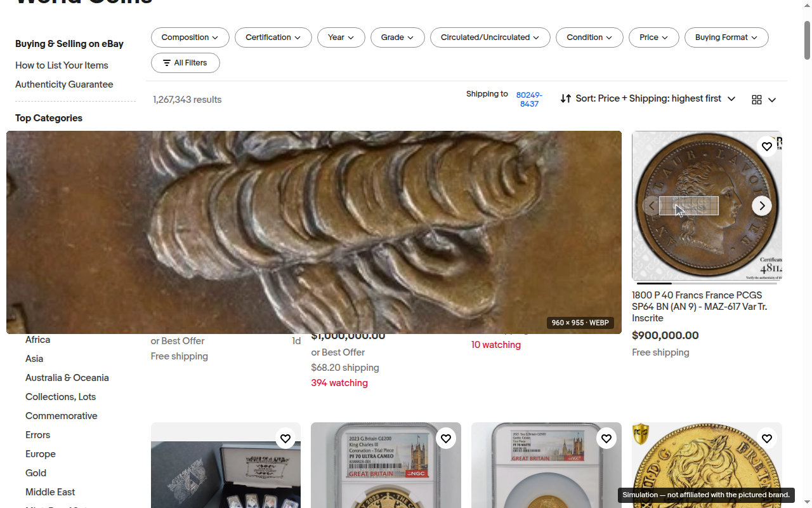Click the 394 watching text
The width and height of the screenshot is (812, 508).
tap(339, 383)
